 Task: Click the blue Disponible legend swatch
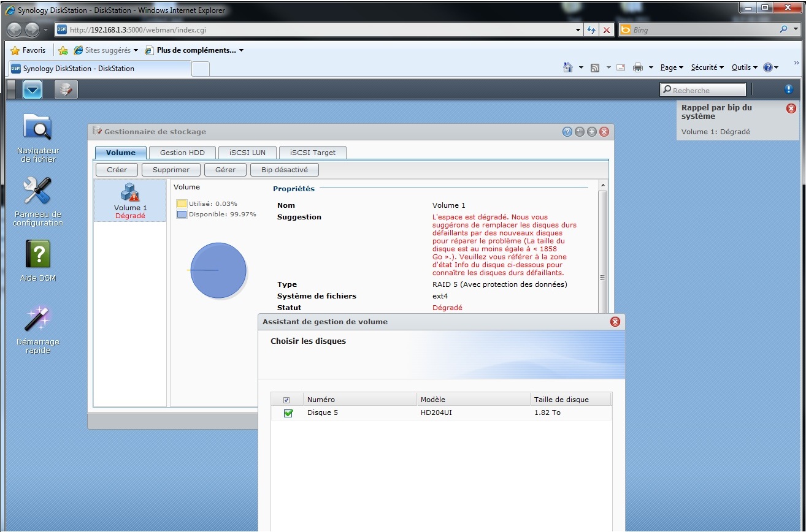coord(182,215)
